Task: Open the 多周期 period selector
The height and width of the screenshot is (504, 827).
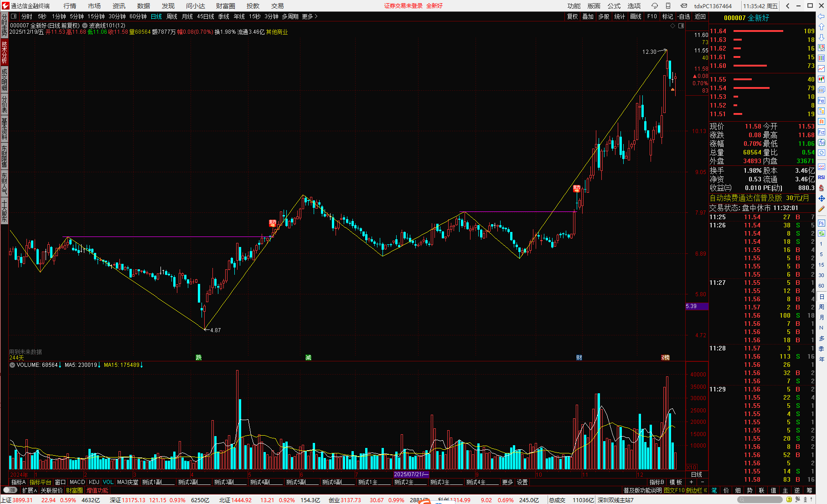Action: click(x=290, y=16)
